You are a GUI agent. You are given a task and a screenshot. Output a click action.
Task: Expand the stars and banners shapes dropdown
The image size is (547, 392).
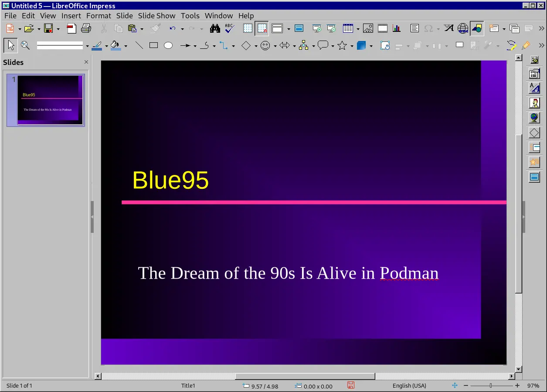(x=352, y=46)
